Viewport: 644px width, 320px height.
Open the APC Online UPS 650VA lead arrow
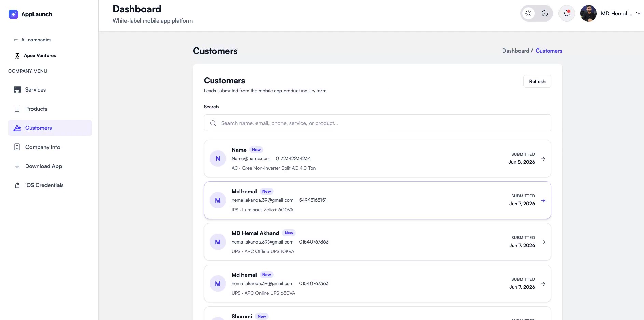[543, 284]
